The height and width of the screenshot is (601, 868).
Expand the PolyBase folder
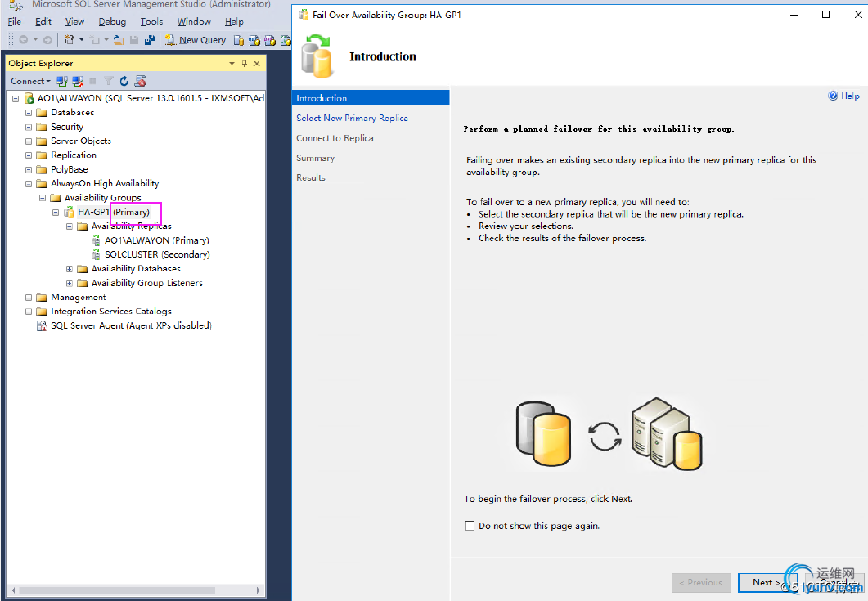click(29, 170)
